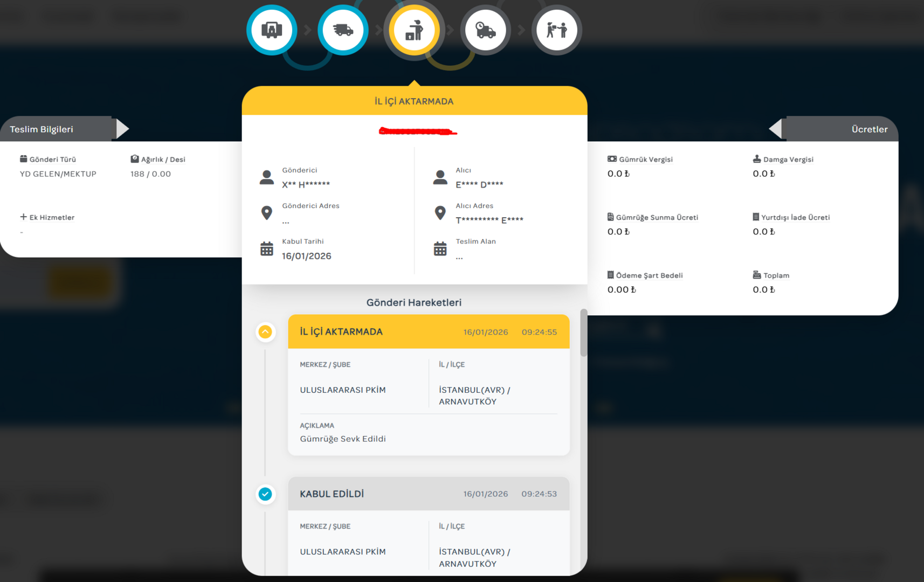This screenshot has height=582, width=924.
Task: Click the weight value 188 / 0.00
Action: pos(150,174)
